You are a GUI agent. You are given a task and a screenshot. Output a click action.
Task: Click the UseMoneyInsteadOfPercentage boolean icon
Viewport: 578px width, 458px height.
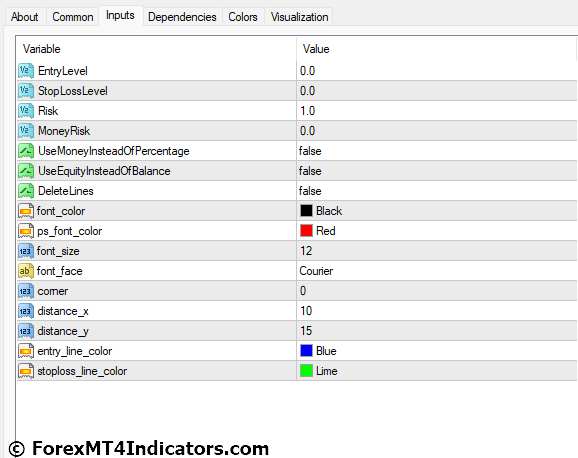point(26,151)
